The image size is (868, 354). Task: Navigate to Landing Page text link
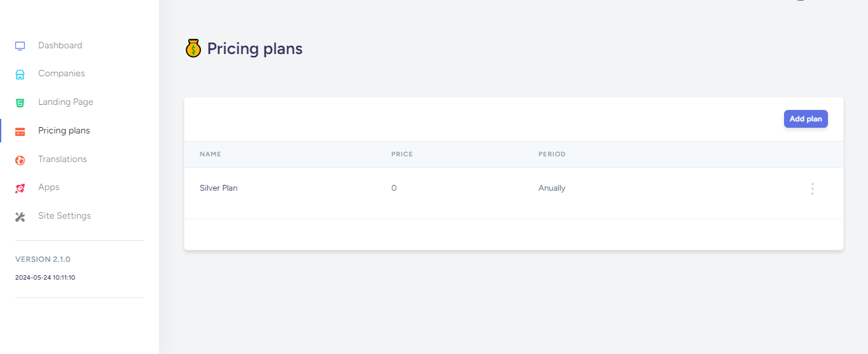click(x=65, y=102)
